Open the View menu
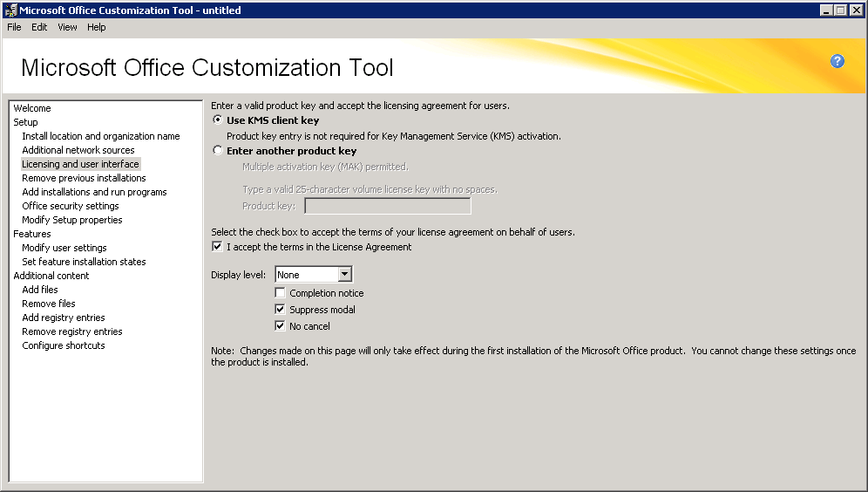Screen dimensions: 868x492 (67, 27)
